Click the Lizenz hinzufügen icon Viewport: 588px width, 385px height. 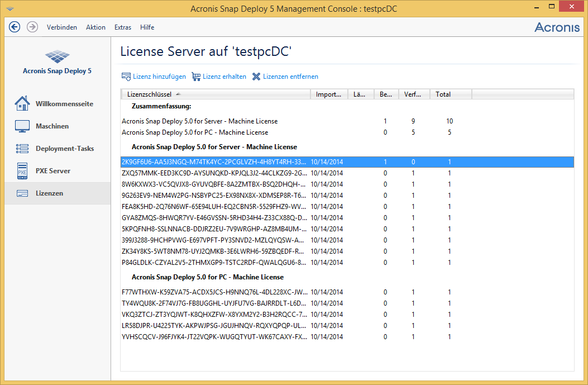coord(126,77)
